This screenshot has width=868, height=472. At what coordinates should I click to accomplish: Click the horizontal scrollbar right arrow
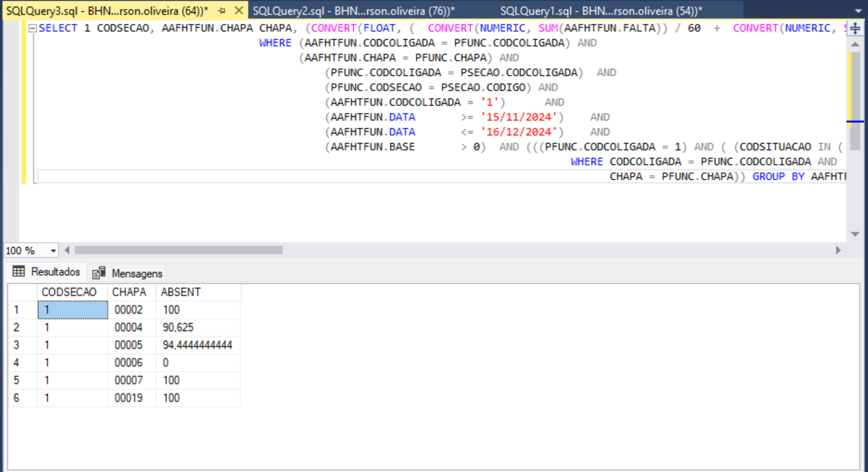(x=838, y=251)
